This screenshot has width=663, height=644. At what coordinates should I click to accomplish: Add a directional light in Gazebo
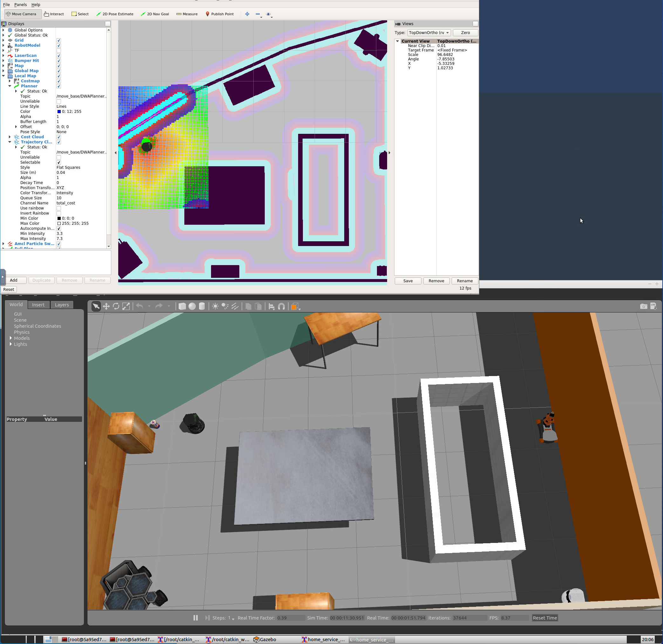tap(235, 306)
